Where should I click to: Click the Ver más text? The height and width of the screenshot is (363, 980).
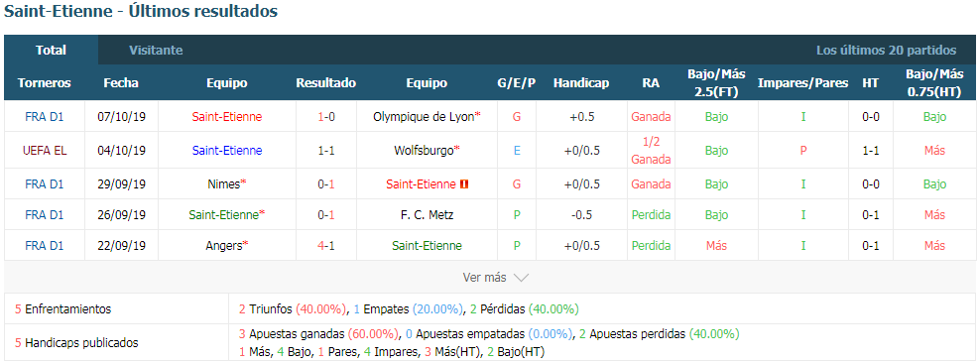(x=484, y=278)
